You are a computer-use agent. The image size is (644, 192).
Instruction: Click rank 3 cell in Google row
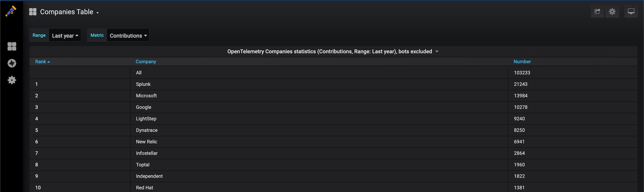pyautogui.click(x=80, y=107)
